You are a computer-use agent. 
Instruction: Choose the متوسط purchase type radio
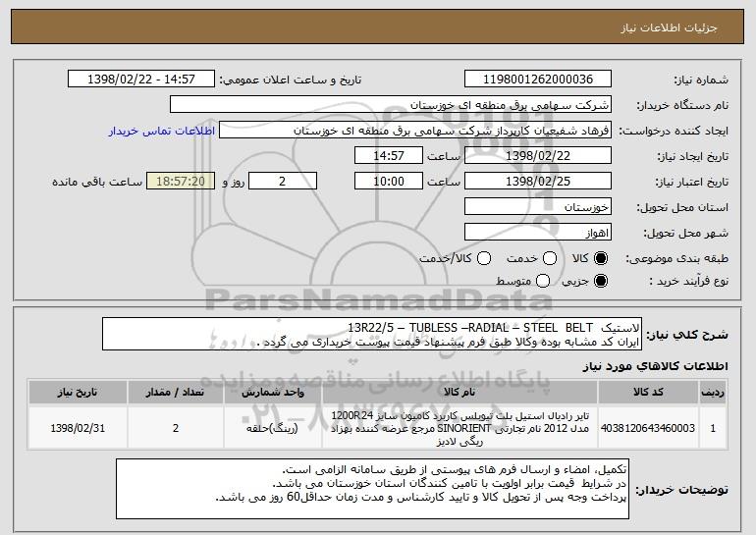pyautogui.click(x=543, y=281)
